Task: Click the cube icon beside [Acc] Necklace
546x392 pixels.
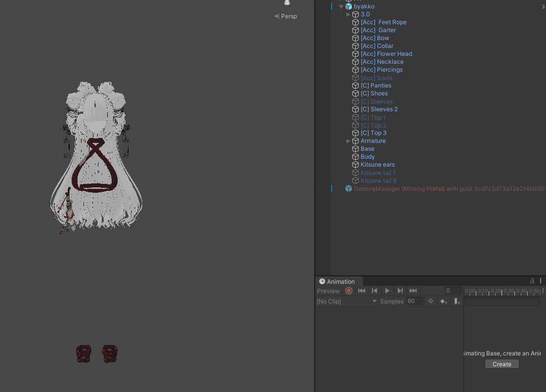Action: pyautogui.click(x=356, y=62)
